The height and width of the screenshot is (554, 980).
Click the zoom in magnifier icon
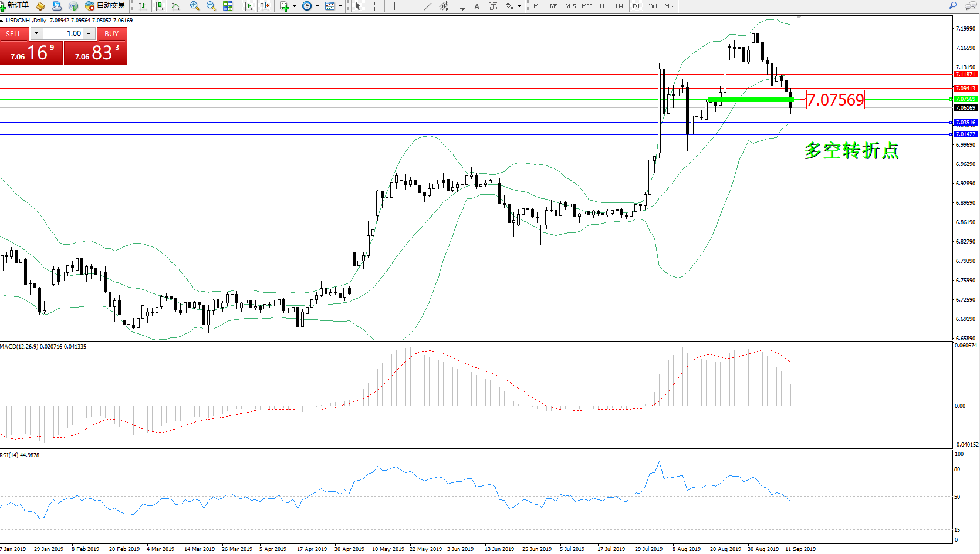(195, 6)
